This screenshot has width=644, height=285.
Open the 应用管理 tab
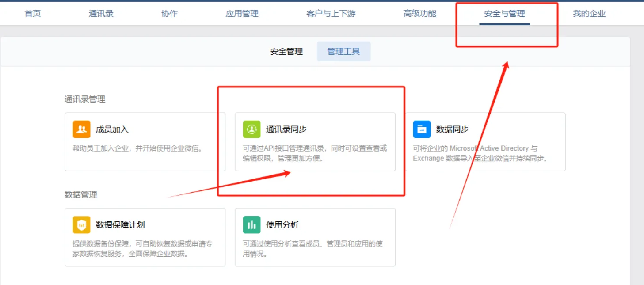[x=242, y=14]
